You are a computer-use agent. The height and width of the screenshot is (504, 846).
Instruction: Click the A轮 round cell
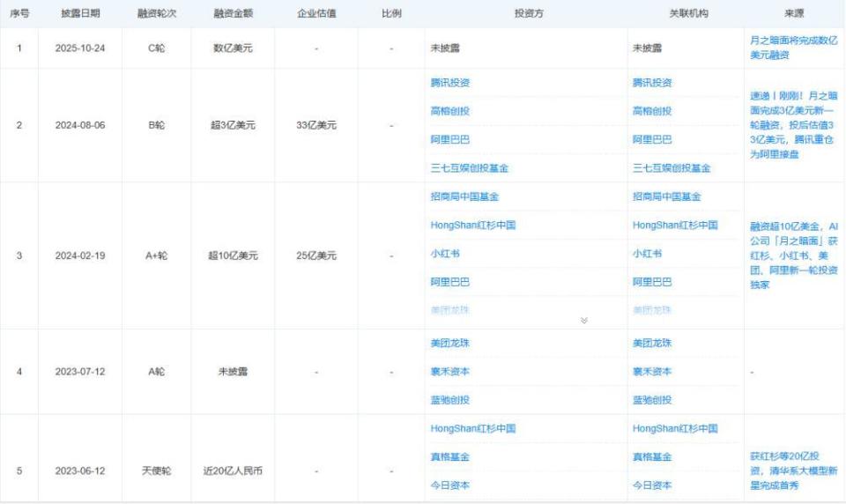point(157,372)
